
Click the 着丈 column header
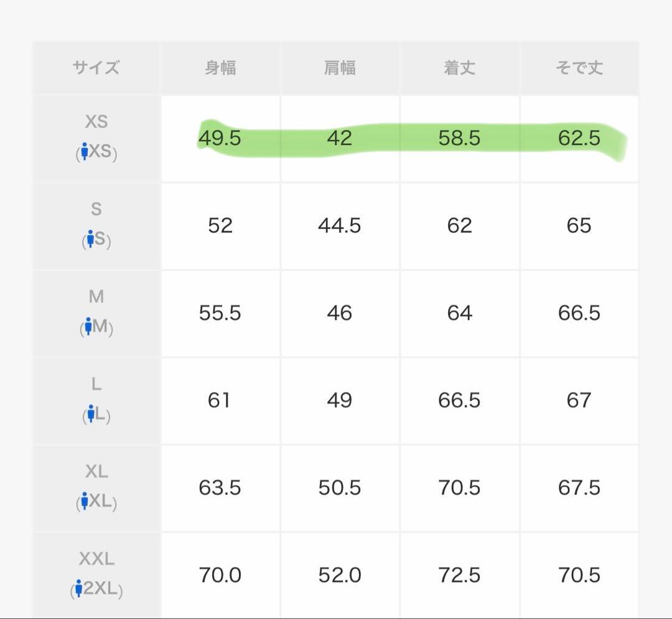(459, 67)
